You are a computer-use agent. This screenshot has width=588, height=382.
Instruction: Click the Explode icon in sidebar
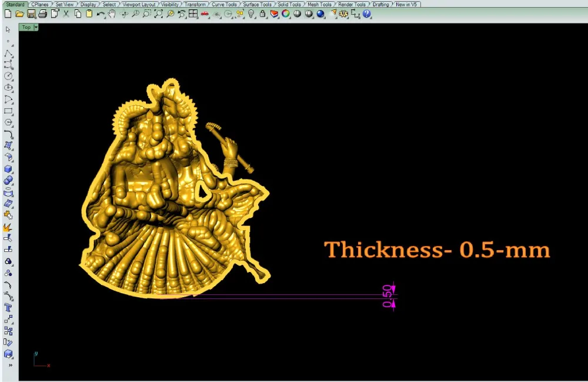tap(8, 227)
